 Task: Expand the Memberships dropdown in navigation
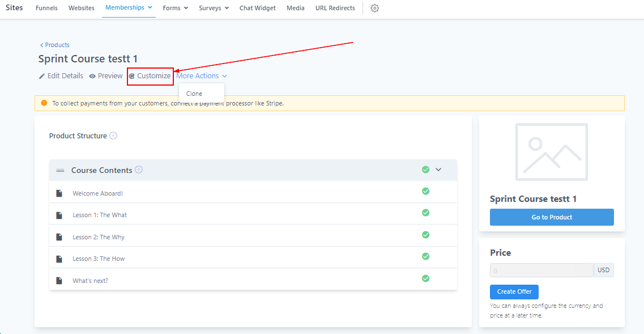[129, 8]
